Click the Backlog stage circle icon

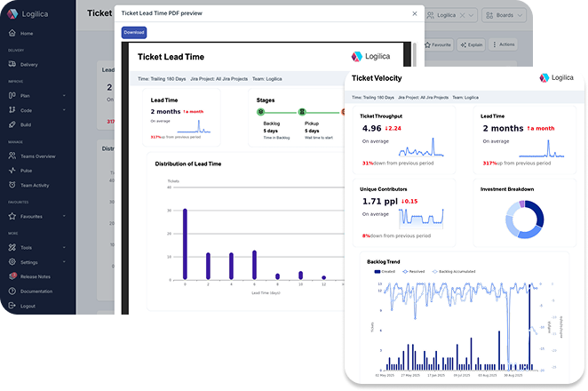click(260, 112)
